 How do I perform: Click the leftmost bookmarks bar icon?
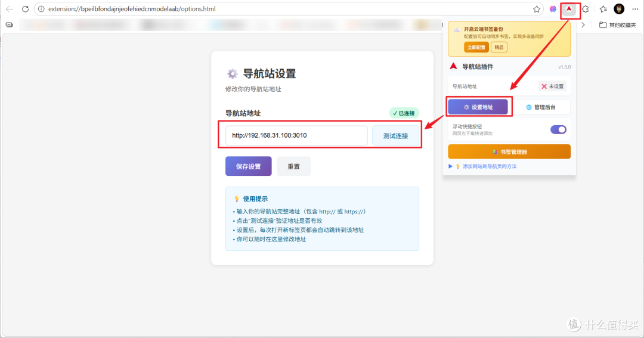(9, 25)
